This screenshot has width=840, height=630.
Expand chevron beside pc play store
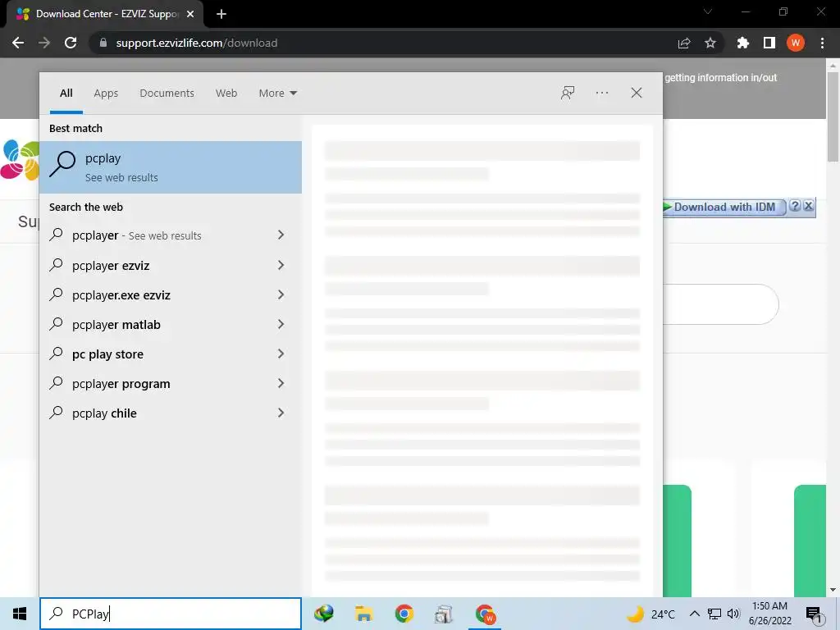point(281,353)
